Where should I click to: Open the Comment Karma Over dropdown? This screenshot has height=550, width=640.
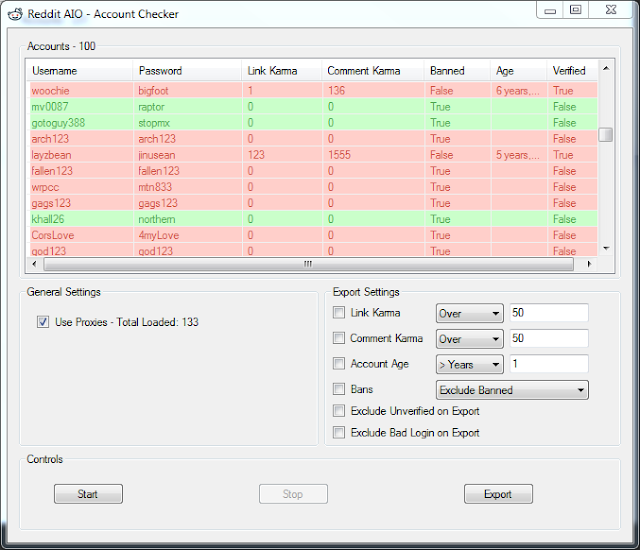click(x=469, y=339)
